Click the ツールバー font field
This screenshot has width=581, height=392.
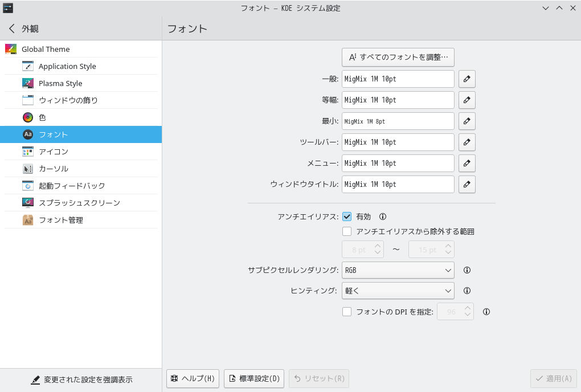(x=398, y=142)
